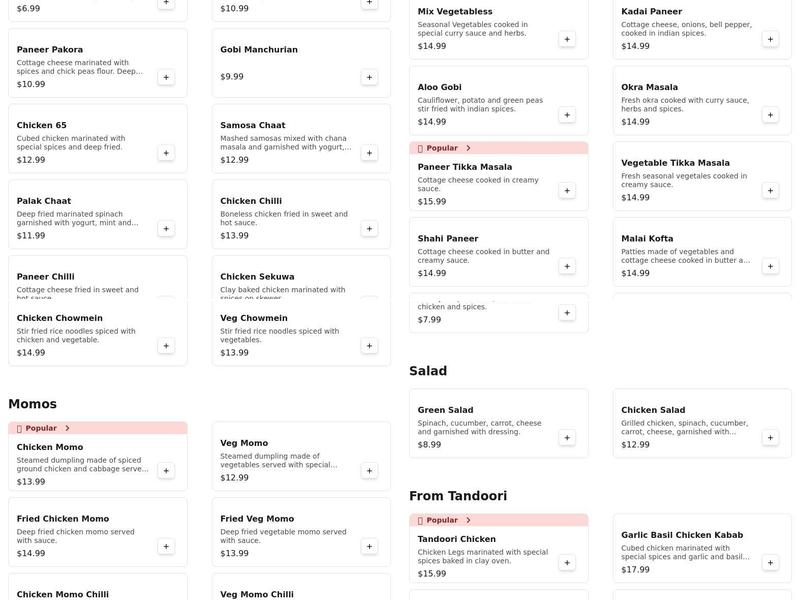
Task: Add Malai Kofta to the order
Action: click(x=768, y=265)
